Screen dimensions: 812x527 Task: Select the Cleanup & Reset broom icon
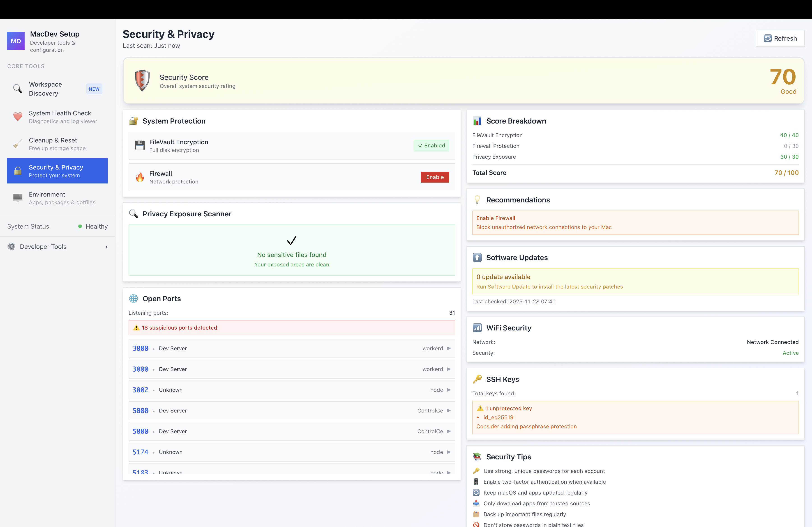17,144
